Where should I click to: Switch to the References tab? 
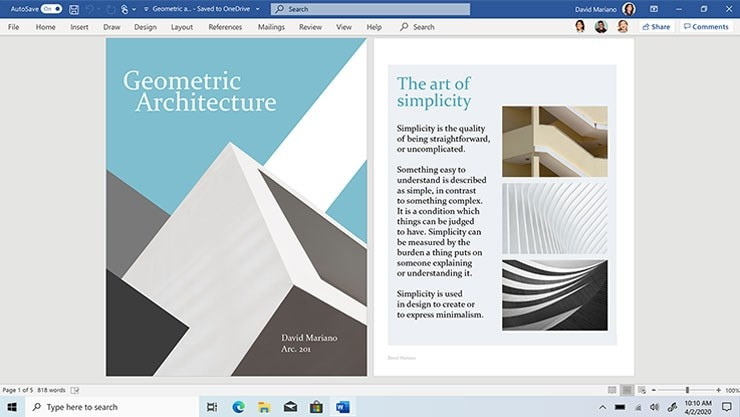(225, 27)
